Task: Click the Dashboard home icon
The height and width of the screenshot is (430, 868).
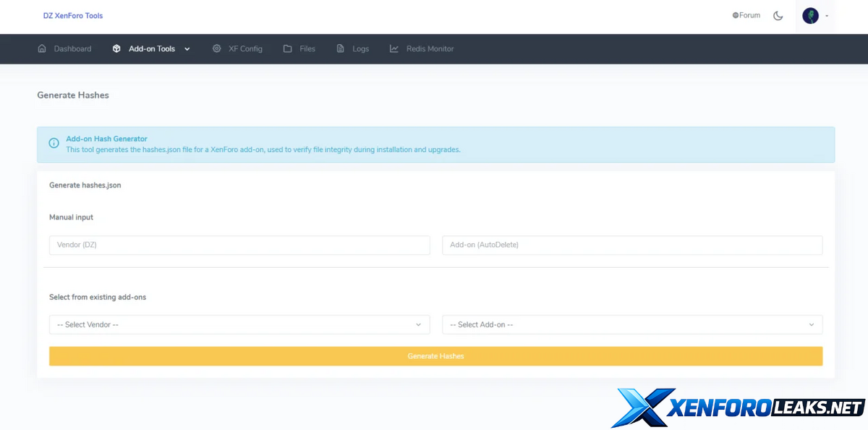Action: click(x=42, y=49)
